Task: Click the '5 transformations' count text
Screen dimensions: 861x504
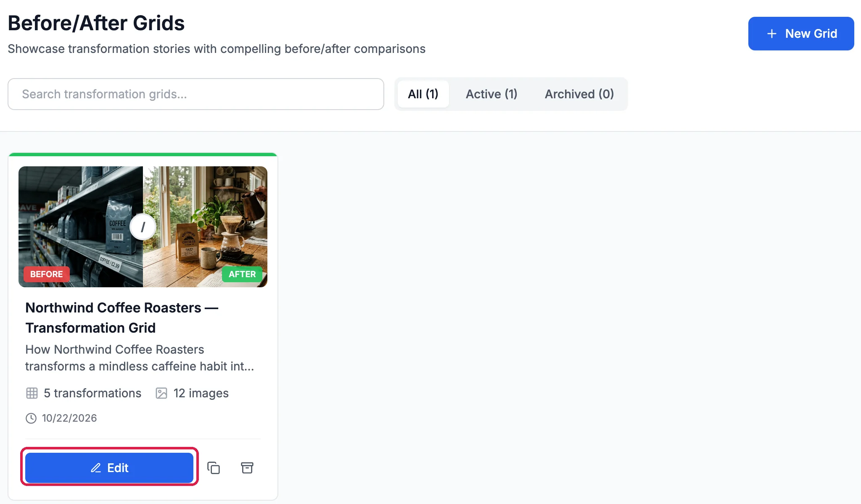Action: point(92,393)
